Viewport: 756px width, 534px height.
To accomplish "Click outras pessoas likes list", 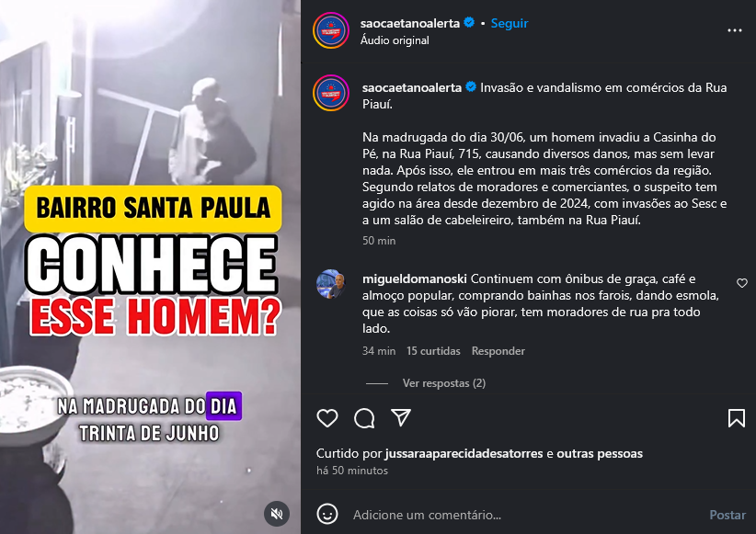I will tap(600, 453).
